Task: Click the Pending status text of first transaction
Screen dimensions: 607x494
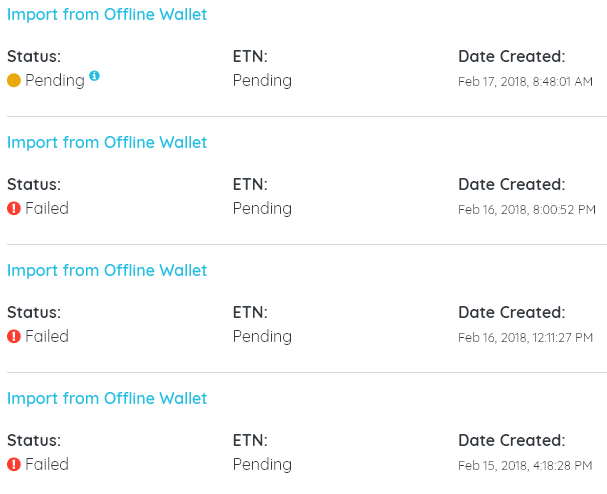Action: (55, 81)
